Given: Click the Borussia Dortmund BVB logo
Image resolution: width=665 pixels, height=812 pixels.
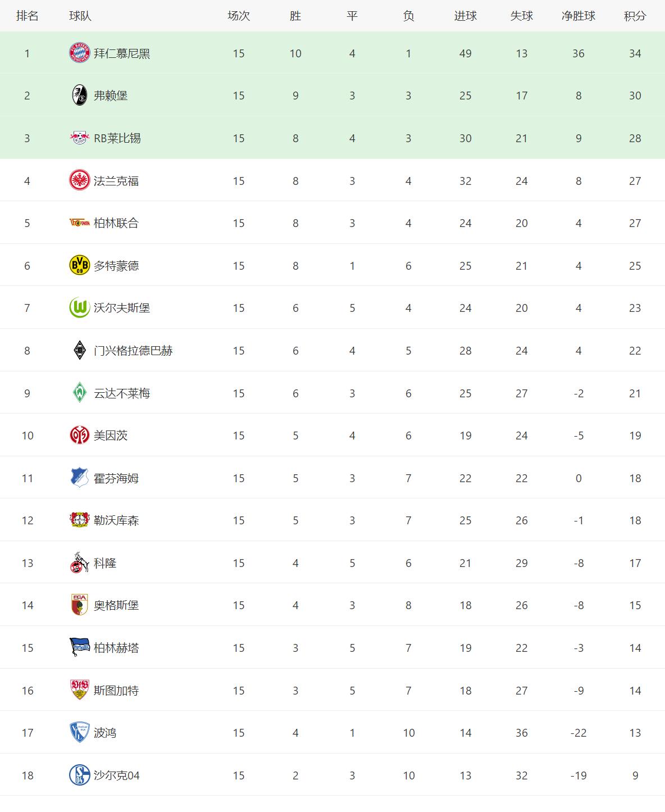Looking at the screenshot, I should pyautogui.click(x=79, y=266).
